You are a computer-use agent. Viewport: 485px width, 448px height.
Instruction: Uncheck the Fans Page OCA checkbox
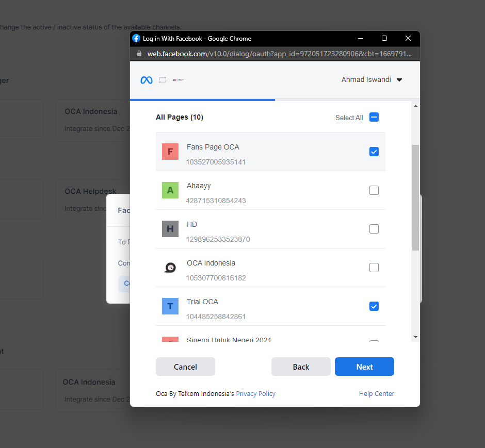[374, 152]
